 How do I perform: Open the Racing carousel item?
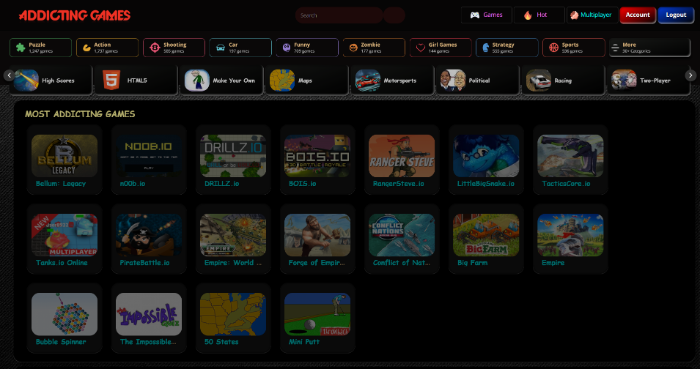pyautogui.click(x=563, y=80)
